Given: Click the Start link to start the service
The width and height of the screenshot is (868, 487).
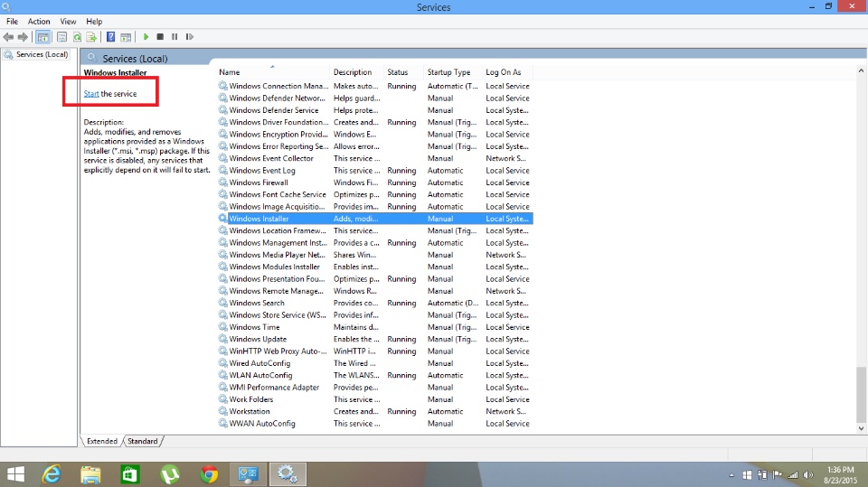Looking at the screenshot, I should pyautogui.click(x=91, y=94).
